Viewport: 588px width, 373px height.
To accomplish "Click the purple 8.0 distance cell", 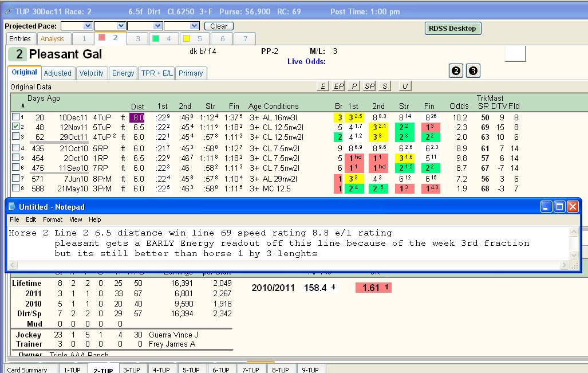I will coord(137,117).
